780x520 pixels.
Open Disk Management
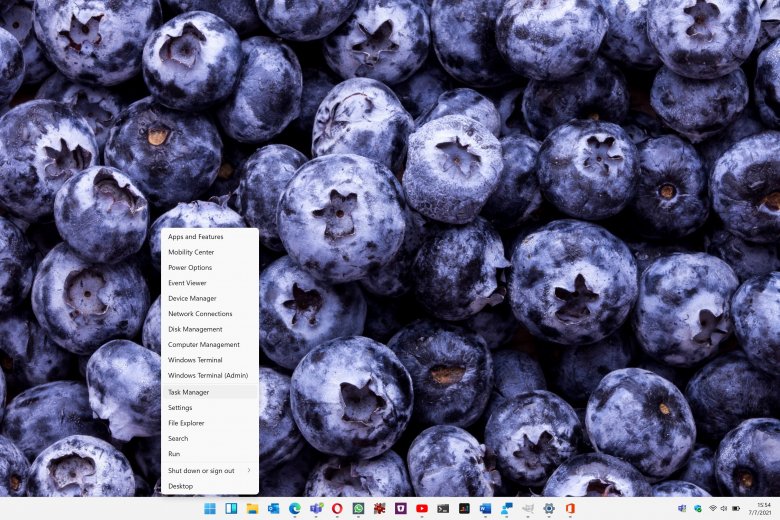[x=209, y=329]
